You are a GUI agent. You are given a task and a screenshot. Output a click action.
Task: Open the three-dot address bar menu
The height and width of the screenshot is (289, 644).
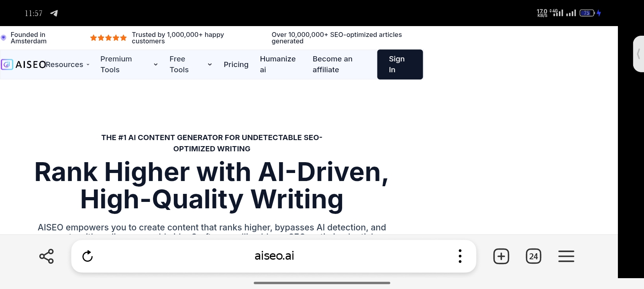(460, 256)
